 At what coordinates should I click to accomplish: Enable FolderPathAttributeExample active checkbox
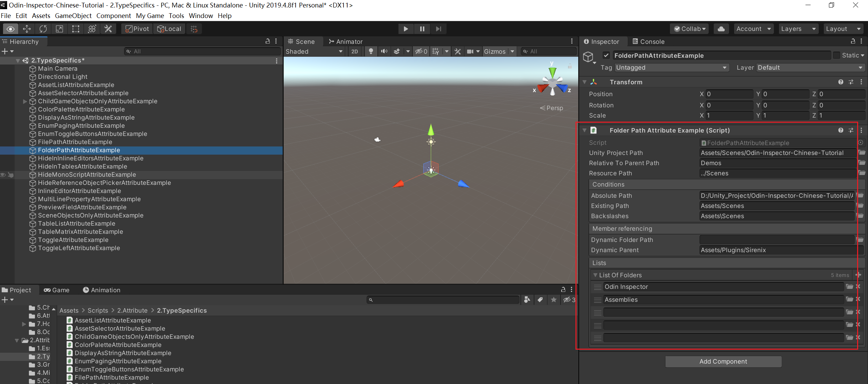pyautogui.click(x=606, y=55)
